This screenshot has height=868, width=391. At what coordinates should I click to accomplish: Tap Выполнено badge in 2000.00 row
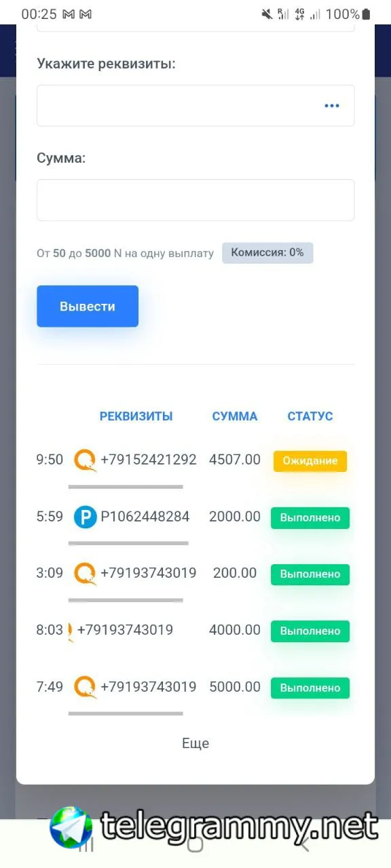tap(310, 517)
